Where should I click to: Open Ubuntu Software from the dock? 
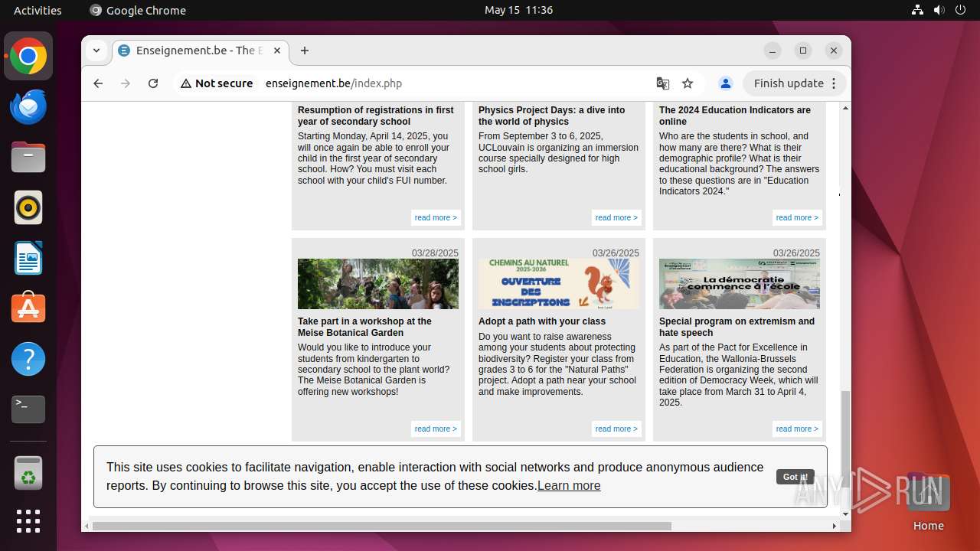pyautogui.click(x=28, y=308)
